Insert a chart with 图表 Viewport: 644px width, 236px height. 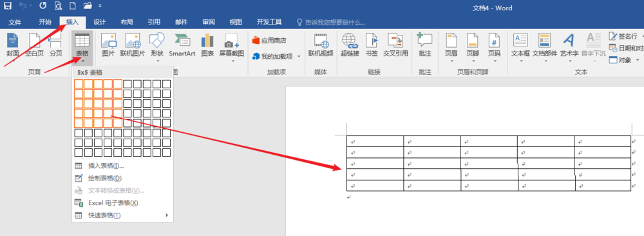click(207, 46)
